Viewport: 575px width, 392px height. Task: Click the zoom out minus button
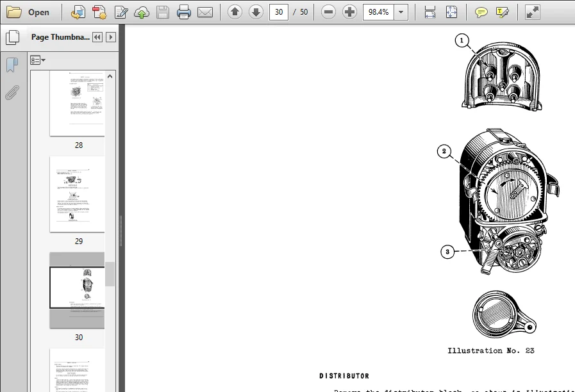[x=329, y=12]
